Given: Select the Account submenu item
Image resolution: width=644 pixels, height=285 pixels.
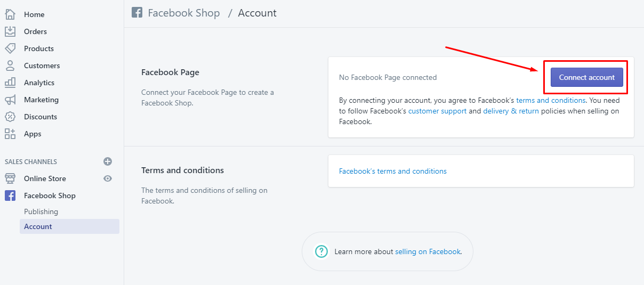Looking at the screenshot, I should tap(38, 226).
